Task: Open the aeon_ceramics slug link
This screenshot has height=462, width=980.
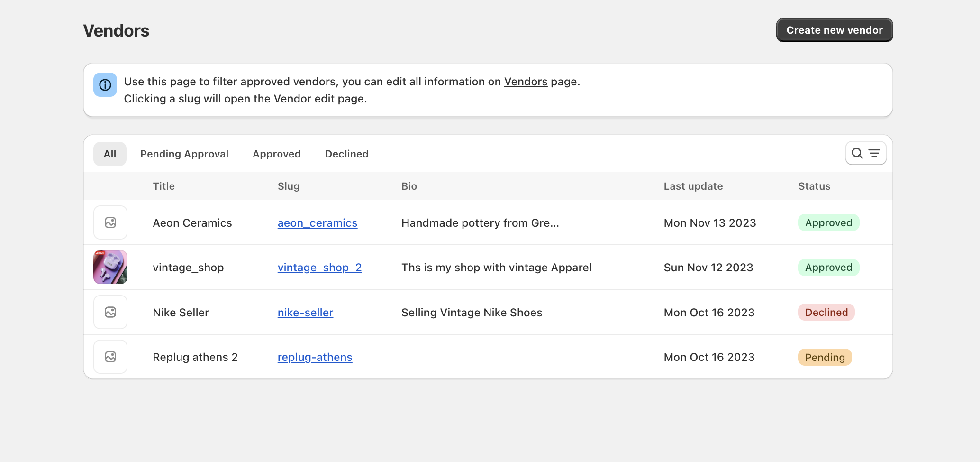Action: (318, 223)
